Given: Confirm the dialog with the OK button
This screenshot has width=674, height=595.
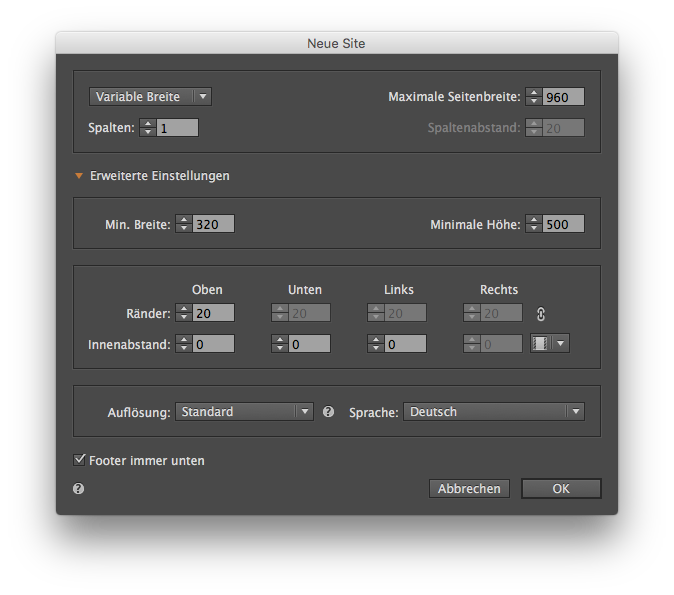Looking at the screenshot, I should click(560, 489).
